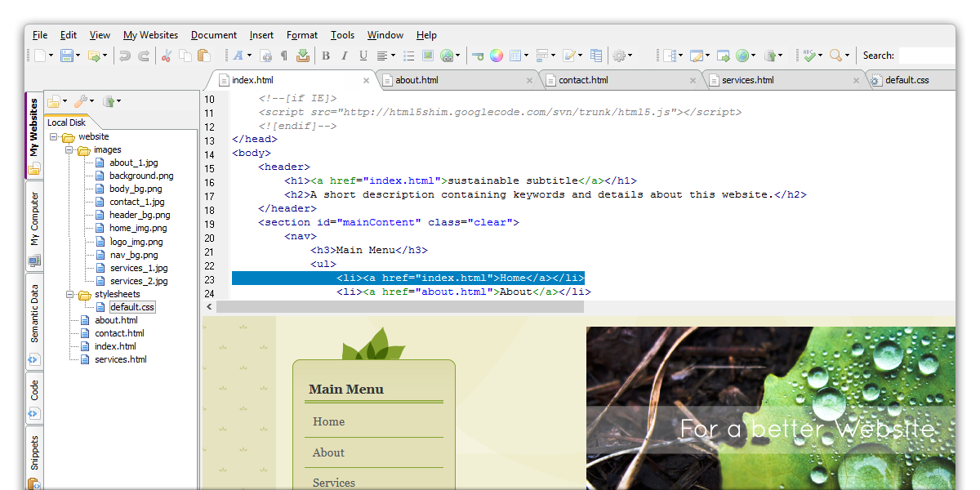Collapse the images folder in the file tree
980x490 pixels.
click(68, 149)
